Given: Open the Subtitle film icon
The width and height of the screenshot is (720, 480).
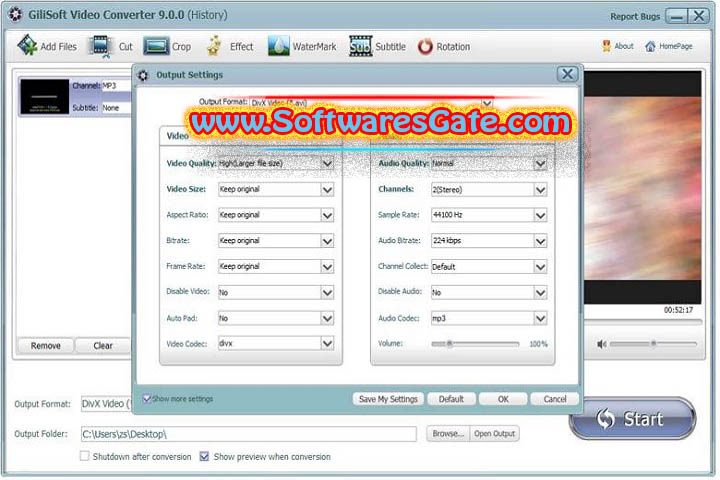Looking at the screenshot, I should point(360,46).
